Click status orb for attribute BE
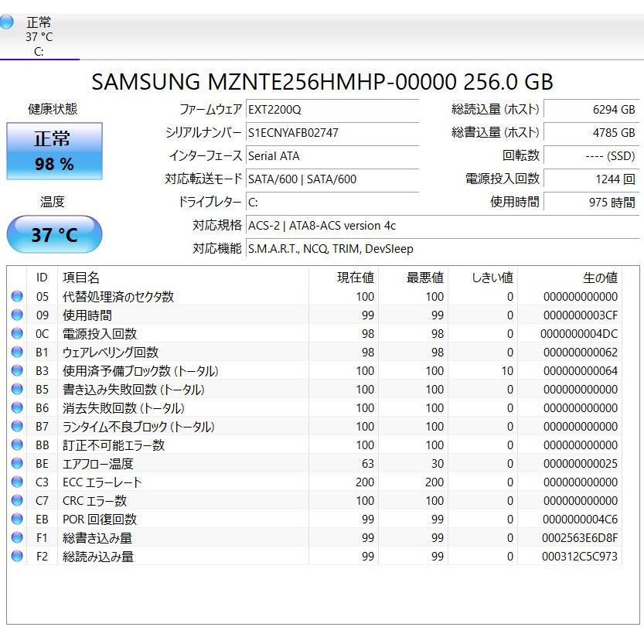644x644 pixels. (17, 463)
